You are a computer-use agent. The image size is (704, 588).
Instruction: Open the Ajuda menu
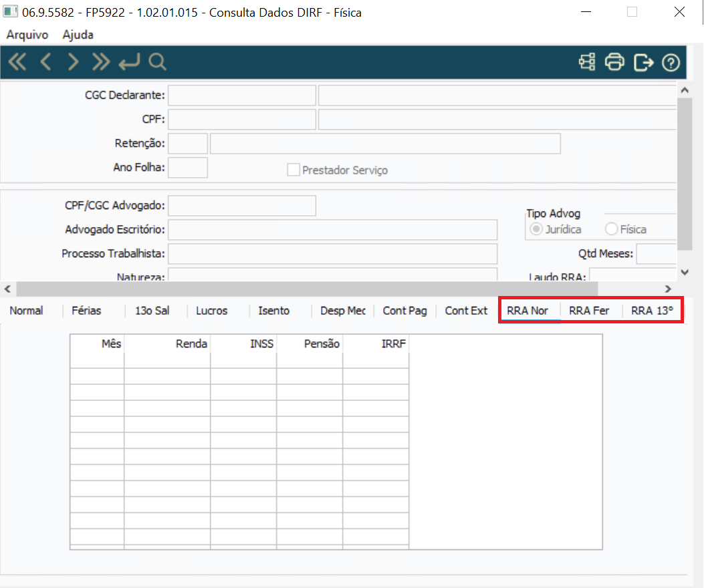click(78, 35)
